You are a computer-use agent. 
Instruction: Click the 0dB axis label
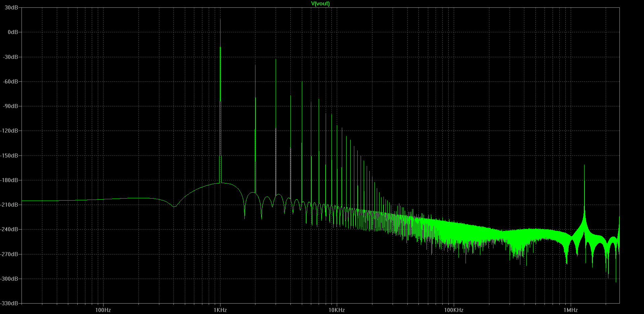click(x=13, y=32)
